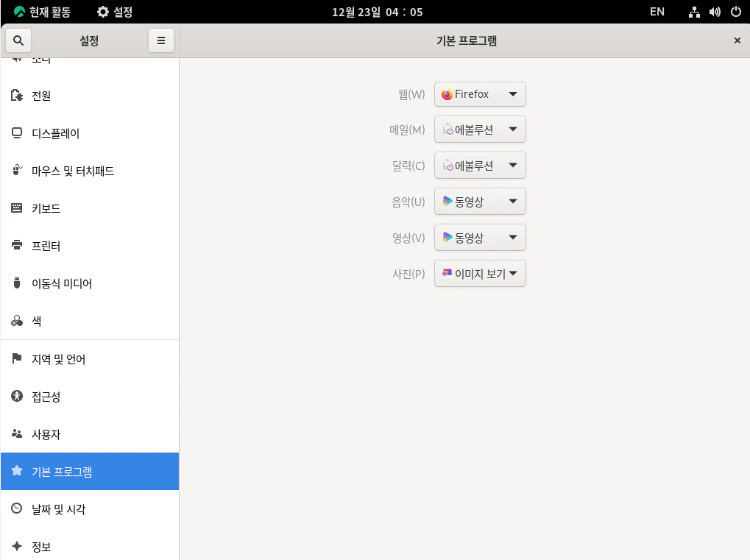Open the network status icon in top bar
Viewport: 750px width, 560px height.
pos(694,12)
